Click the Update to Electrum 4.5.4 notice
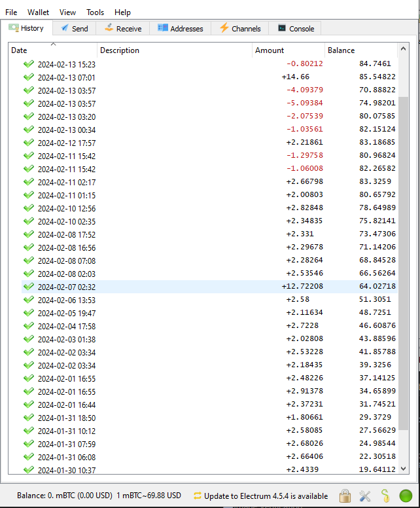Screen dimensions: 420x508 tap(266, 496)
